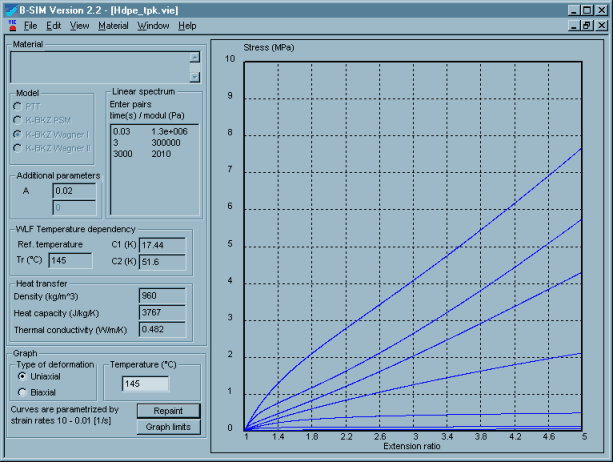
Task: Open the Window menu
Action: (153, 25)
